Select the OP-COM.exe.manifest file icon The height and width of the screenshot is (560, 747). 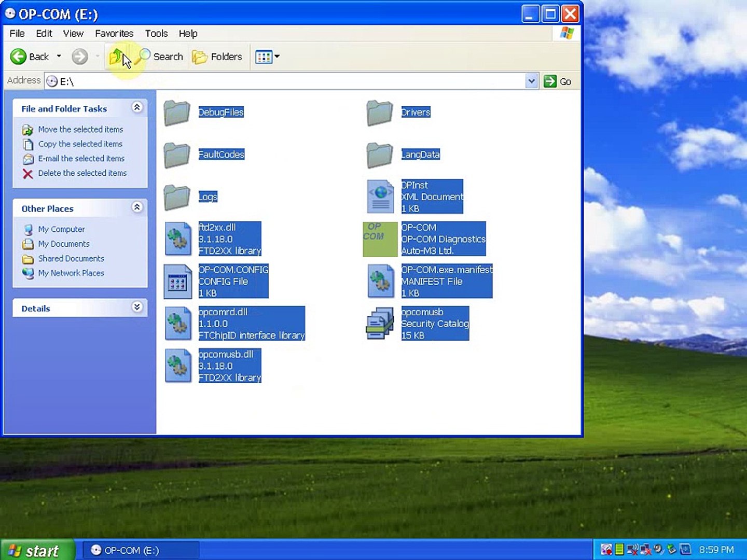(380, 282)
